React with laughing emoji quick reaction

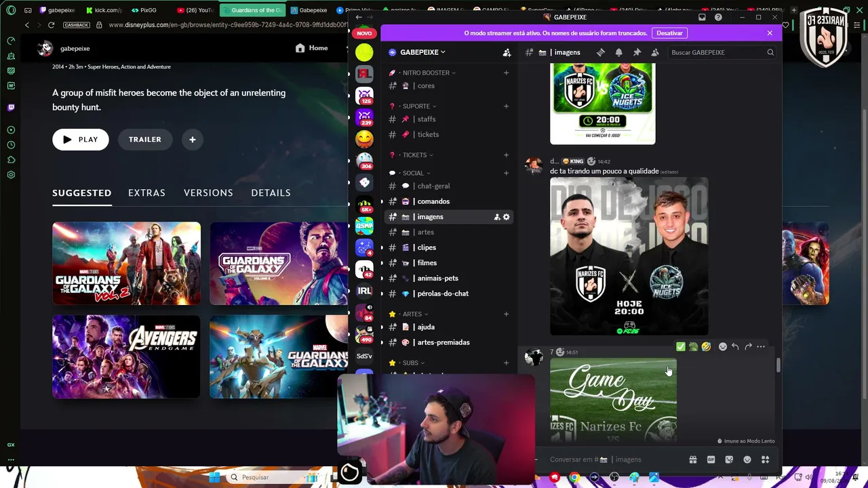click(706, 347)
